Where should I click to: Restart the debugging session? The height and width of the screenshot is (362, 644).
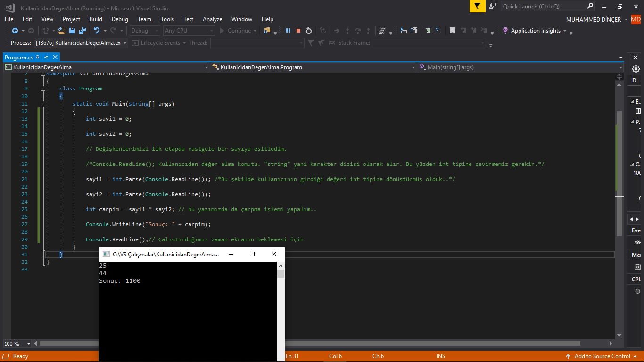[x=309, y=31]
